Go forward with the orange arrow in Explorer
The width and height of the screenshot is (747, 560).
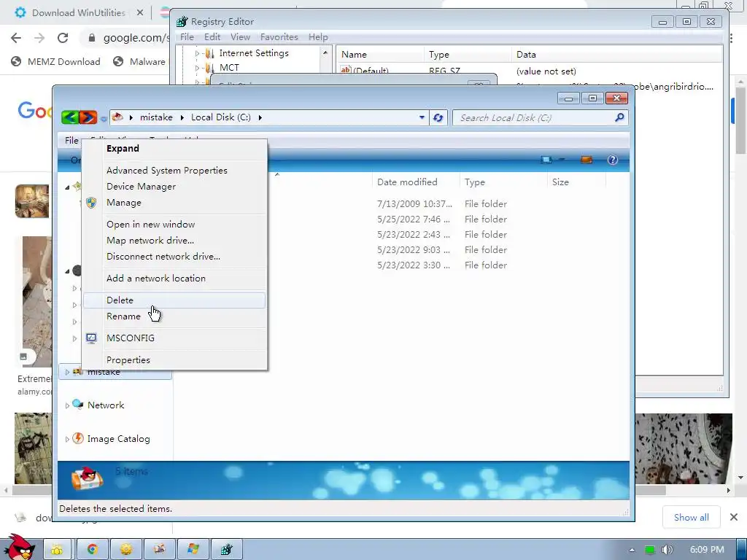[x=88, y=117]
